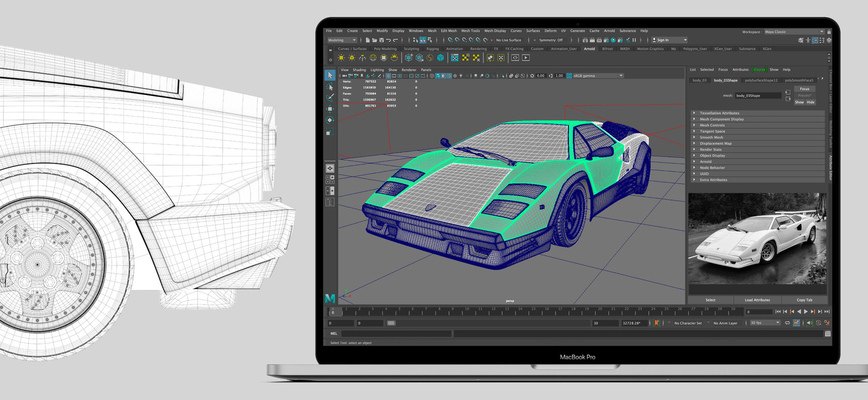Click the Maya logo icon in viewport corner
Viewport: 868px width, 400px height.
click(330, 298)
